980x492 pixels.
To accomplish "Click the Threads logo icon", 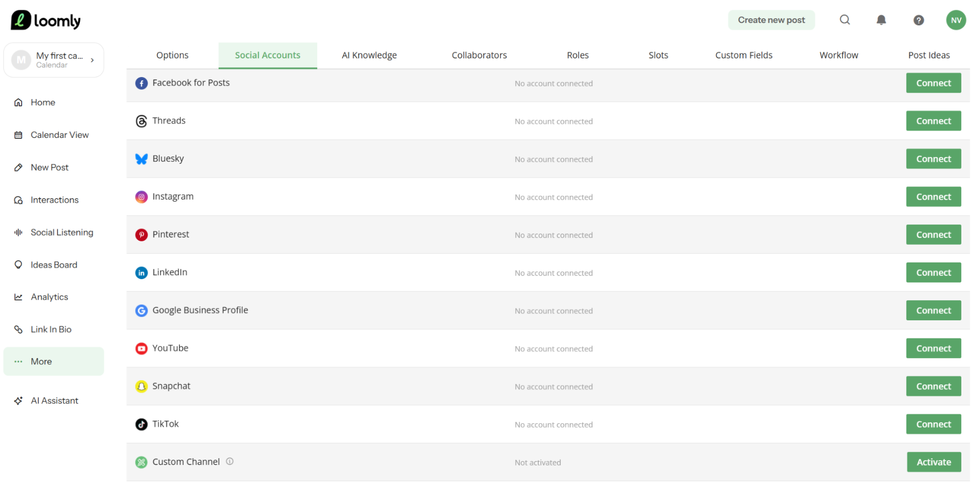I will (x=141, y=121).
